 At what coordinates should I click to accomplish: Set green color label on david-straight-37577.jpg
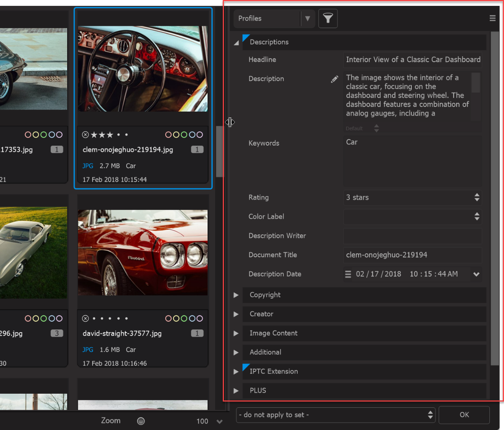point(184,318)
